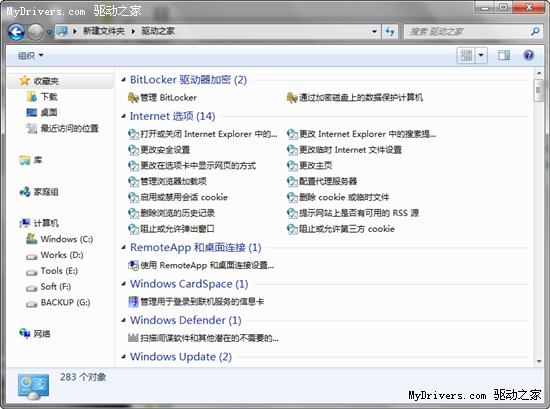
Task: Click icon of 更改临时 Internet 文件设置
Action: coord(292,150)
